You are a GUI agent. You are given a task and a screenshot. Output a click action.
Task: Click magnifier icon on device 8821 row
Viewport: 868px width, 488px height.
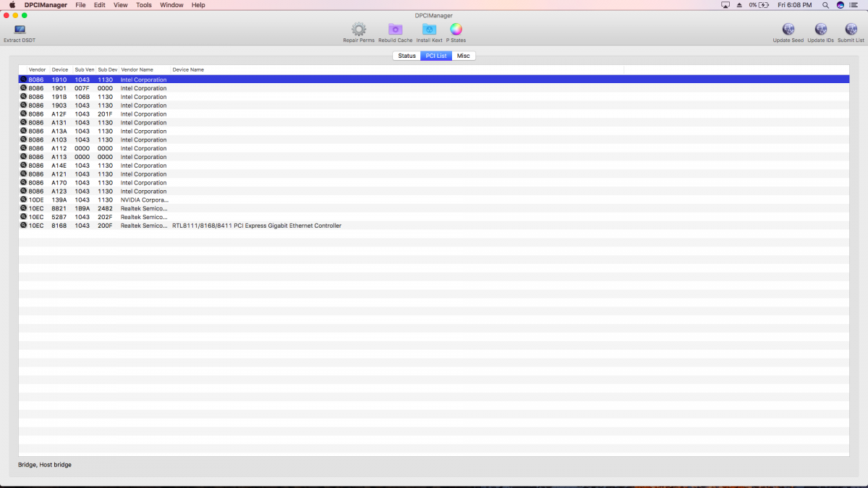[x=23, y=208]
